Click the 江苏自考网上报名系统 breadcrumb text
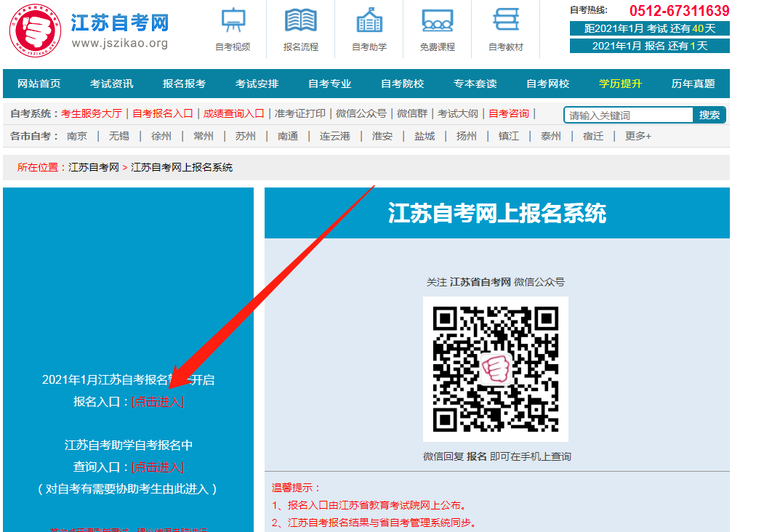This screenshot has width=764, height=532. click(182, 167)
